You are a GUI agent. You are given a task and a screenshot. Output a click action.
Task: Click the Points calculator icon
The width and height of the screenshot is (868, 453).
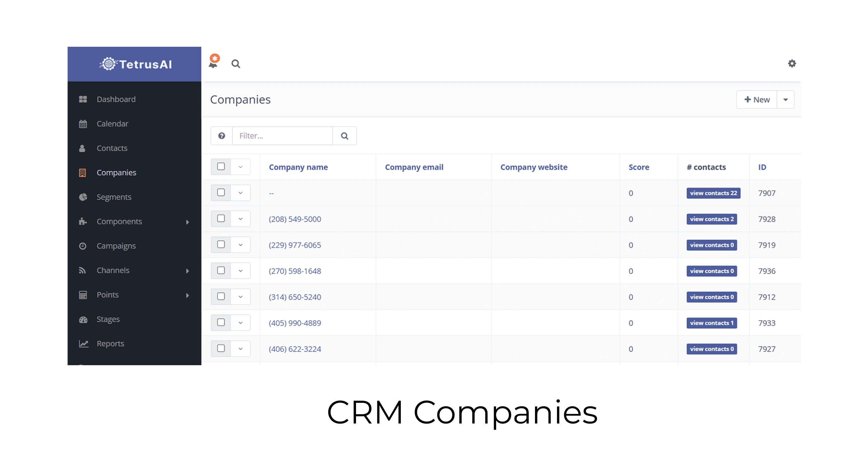click(83, 295)
